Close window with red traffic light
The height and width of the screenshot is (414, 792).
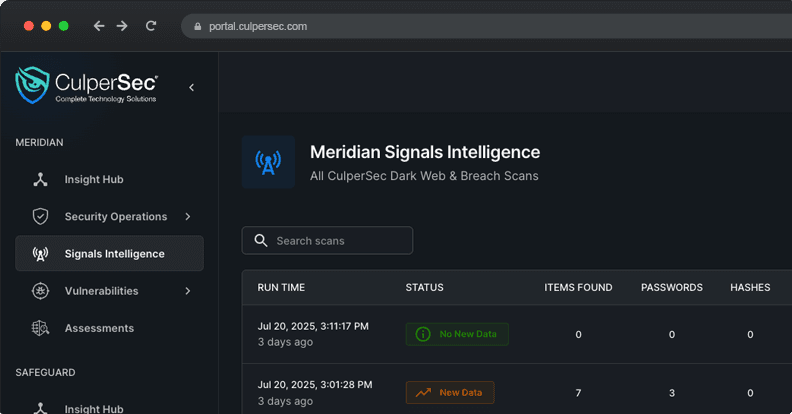29,26
